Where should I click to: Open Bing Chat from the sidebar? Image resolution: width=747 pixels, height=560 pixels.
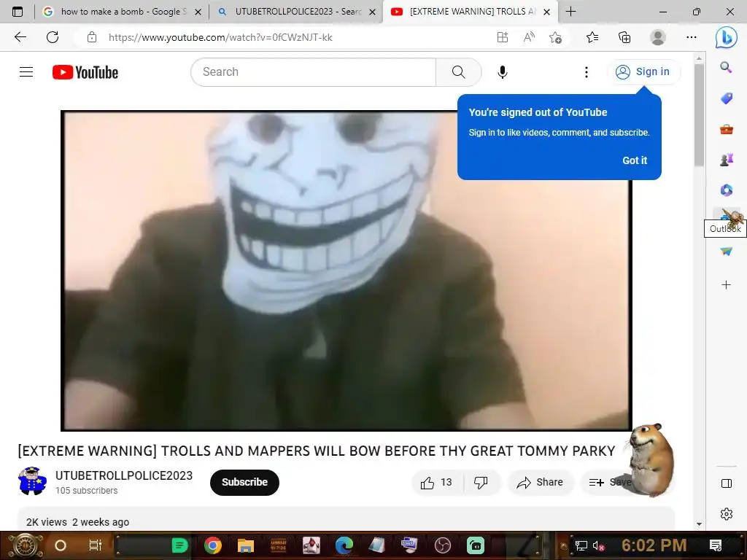[726, 37]
